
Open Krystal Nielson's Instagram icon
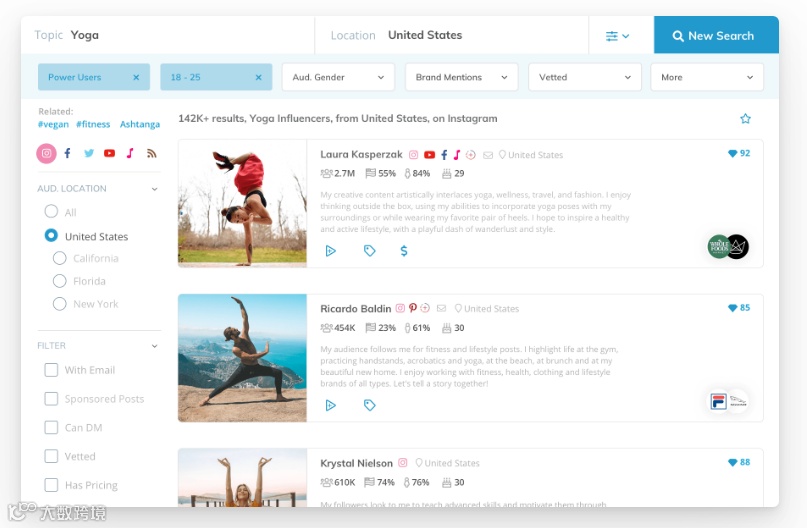402,463
